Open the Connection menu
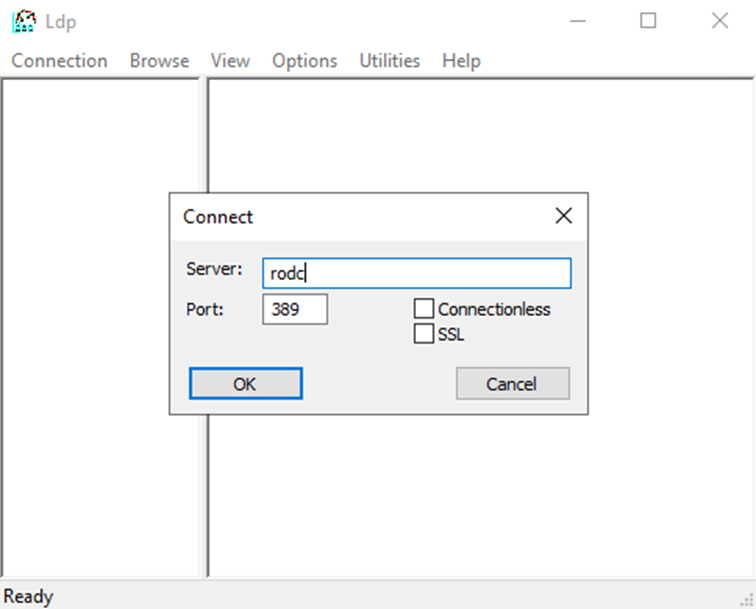756x609 pixels. pos(59,61)
